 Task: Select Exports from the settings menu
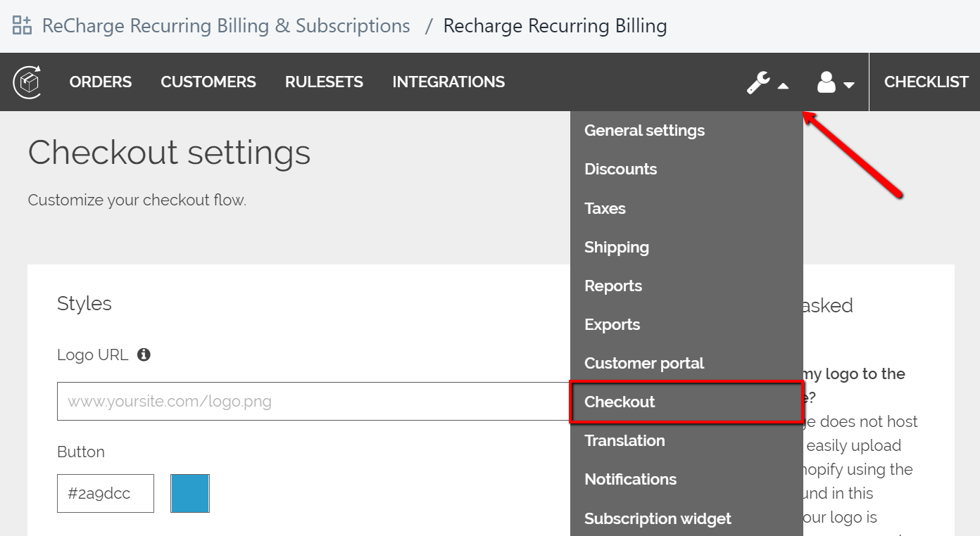[x=686, y=324]
